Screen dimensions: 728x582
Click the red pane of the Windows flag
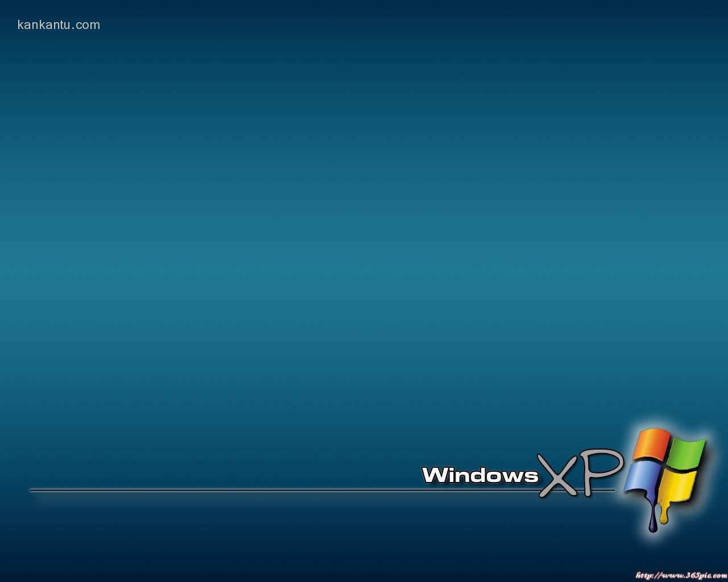coord(651,443)
